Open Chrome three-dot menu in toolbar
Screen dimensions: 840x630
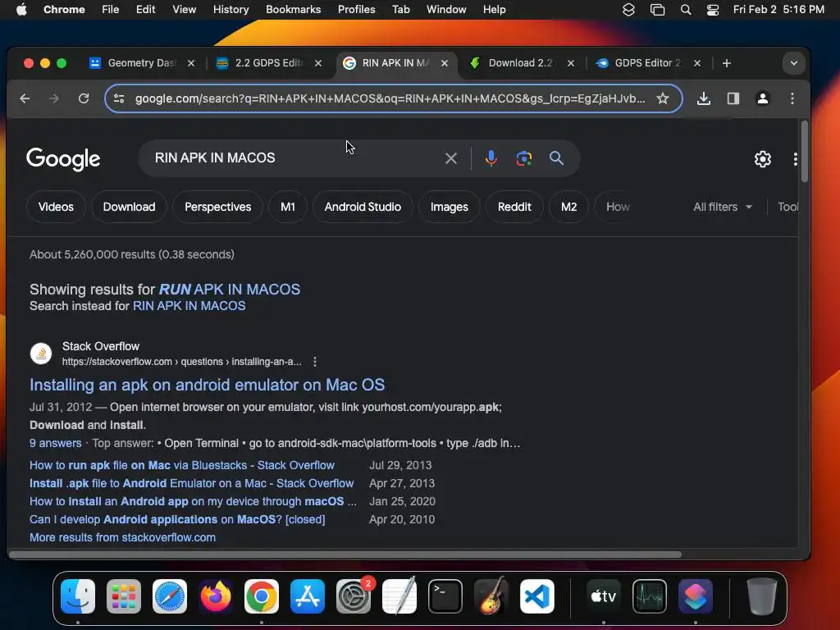pyautogui.click(x=792, y=98)
